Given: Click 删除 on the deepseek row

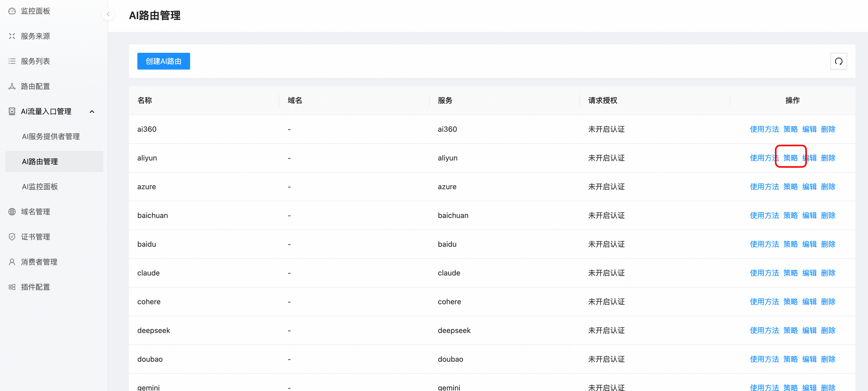Looking at the screenshot, I should (x=828, y=331).
